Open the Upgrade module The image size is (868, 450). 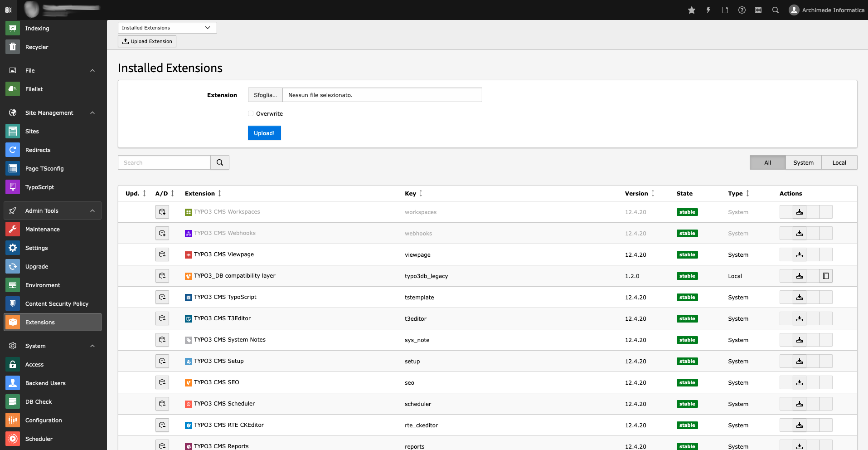point(53,266)
